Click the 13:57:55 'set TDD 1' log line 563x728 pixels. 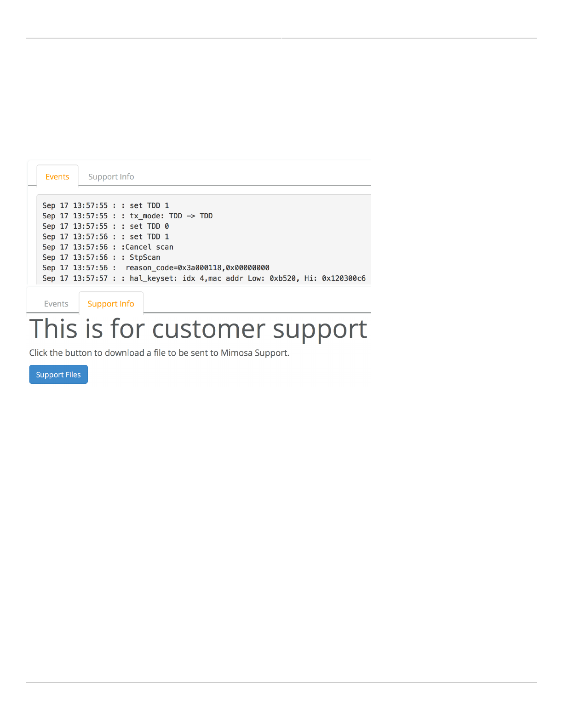tap(106, 205)
